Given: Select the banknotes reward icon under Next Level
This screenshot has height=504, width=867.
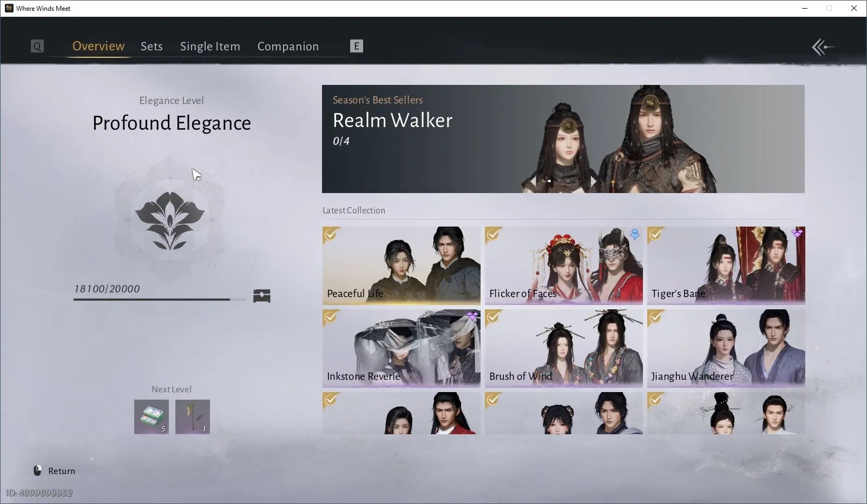Looking at the screenshot, I should (x=152, y=417).
